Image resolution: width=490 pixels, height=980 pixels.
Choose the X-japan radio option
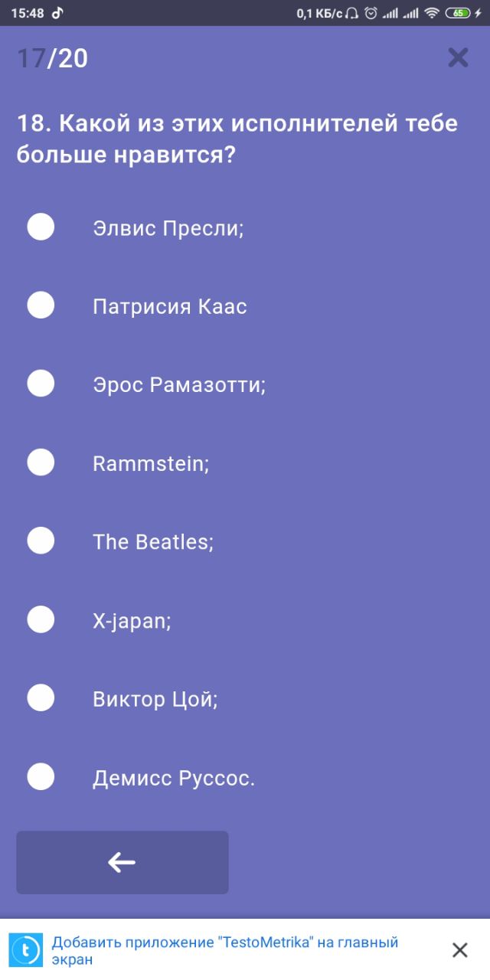tap(41, 620)
